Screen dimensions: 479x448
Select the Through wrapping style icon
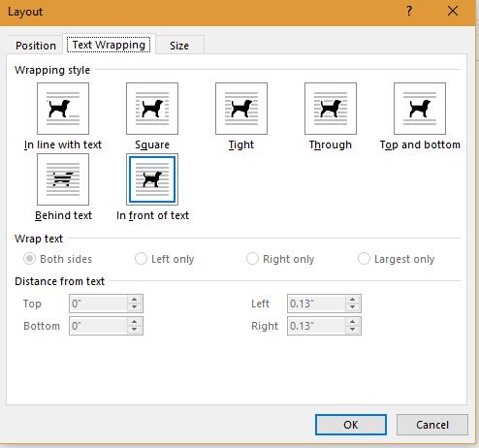pyautogui.click(x=331, y=109)
